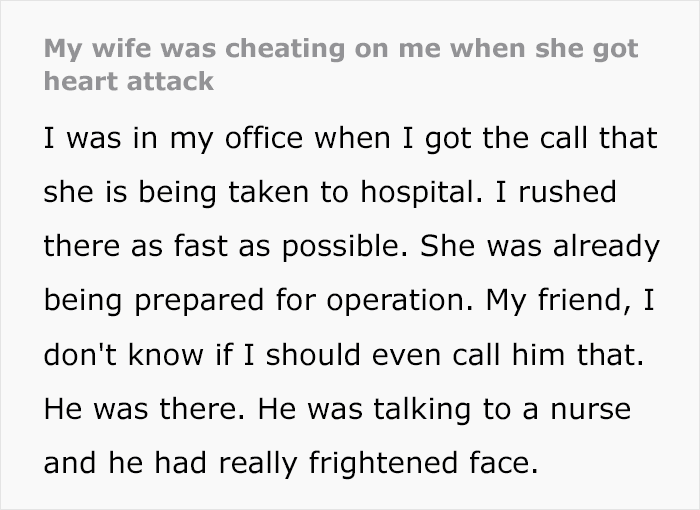Click the word "operation" in the body text
This screenshot has height=510, width=700.
click(x=395, y=301)
